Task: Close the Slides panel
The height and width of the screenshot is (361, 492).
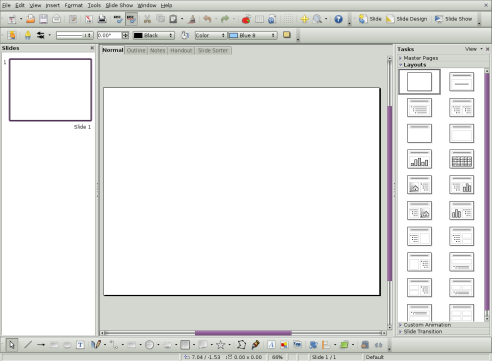Action: click(92, 48)
